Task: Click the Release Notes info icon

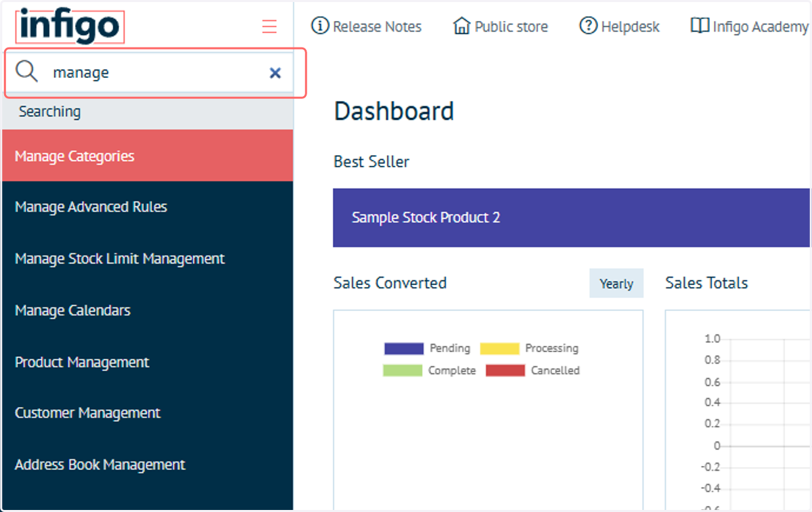Action: [319, 26]
